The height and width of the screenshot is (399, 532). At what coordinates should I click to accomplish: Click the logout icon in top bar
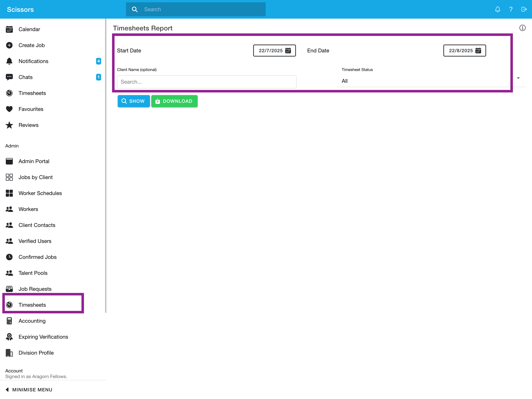pyautogui.click(x=524, y=9)
